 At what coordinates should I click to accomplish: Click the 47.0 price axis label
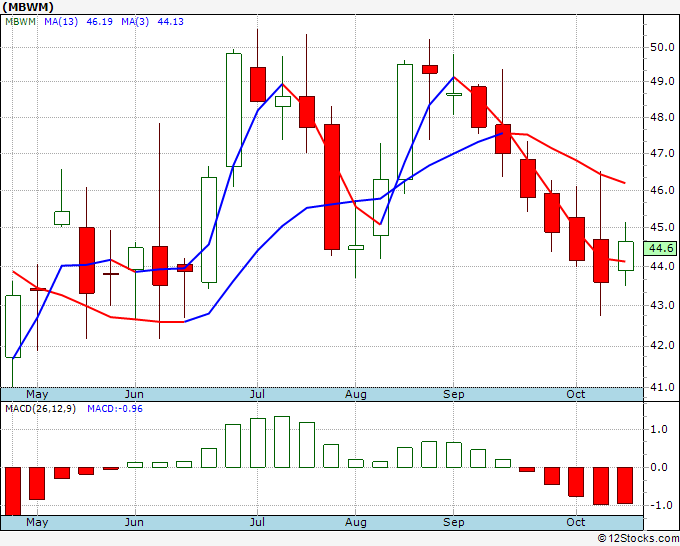click(x=662, y=153)
